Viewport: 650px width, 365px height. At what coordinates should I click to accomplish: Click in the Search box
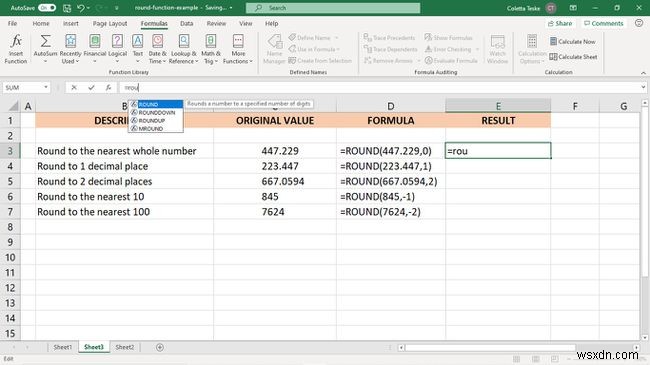(333, 8)
